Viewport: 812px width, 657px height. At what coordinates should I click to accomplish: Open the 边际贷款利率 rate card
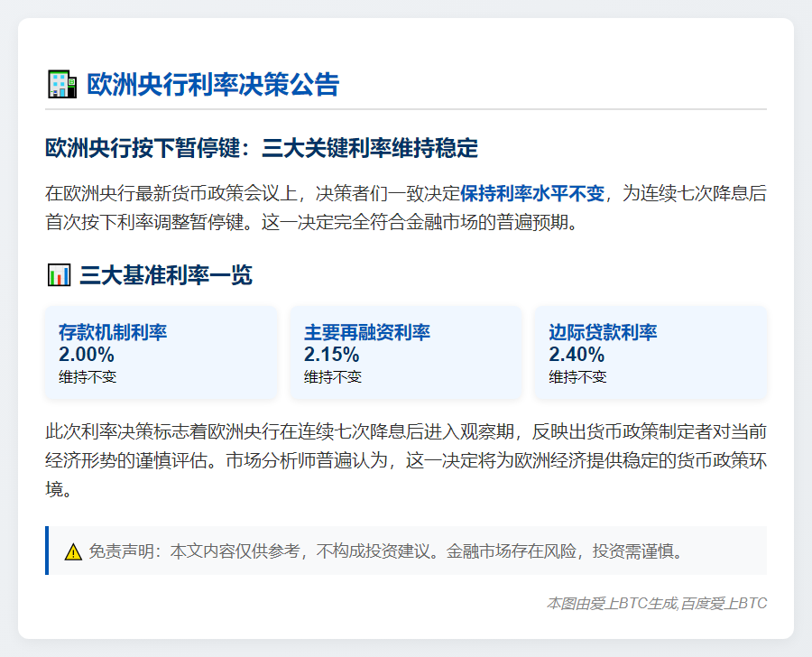tap(651, 353)
